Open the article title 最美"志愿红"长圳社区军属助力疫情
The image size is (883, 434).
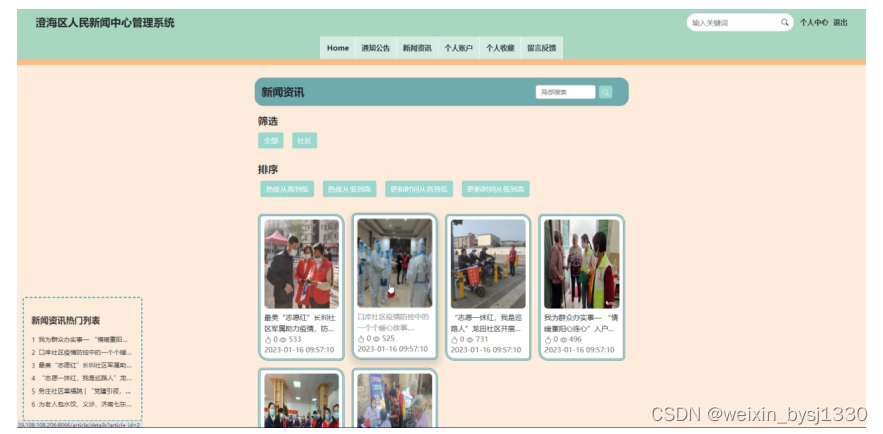(x=300, y=323)
